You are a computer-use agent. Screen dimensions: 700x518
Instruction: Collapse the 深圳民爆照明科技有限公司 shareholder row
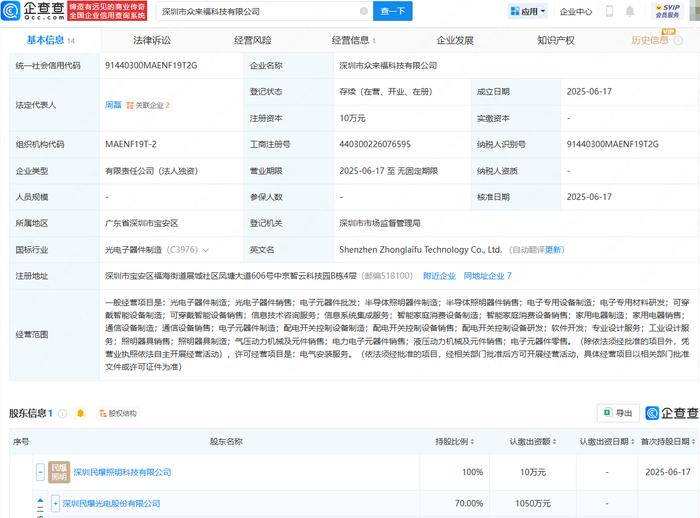[x=40, y=472]
